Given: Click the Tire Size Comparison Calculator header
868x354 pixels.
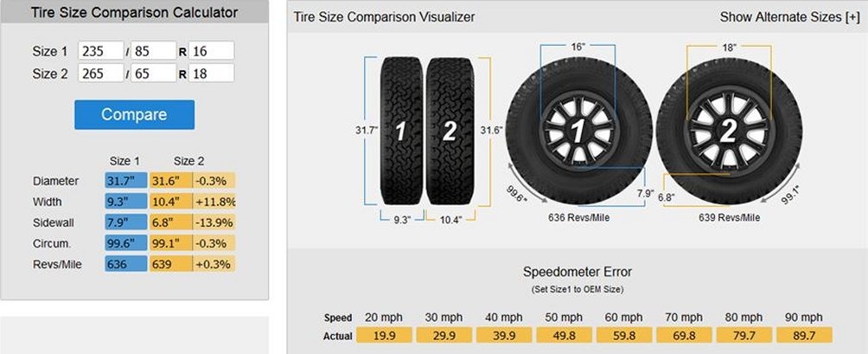Looking at the screenshot, I should 135,12.
